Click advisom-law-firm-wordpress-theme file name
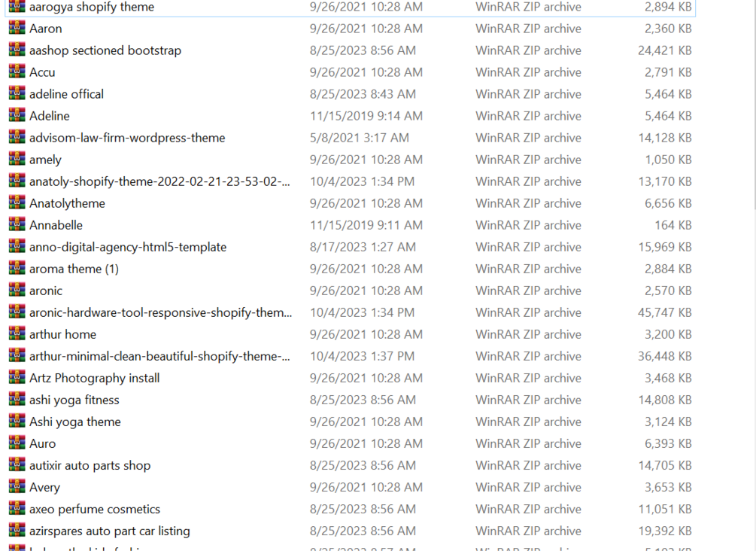Image resolution: width=756 pixels, height=557 pixels. (x=127, y=138)
